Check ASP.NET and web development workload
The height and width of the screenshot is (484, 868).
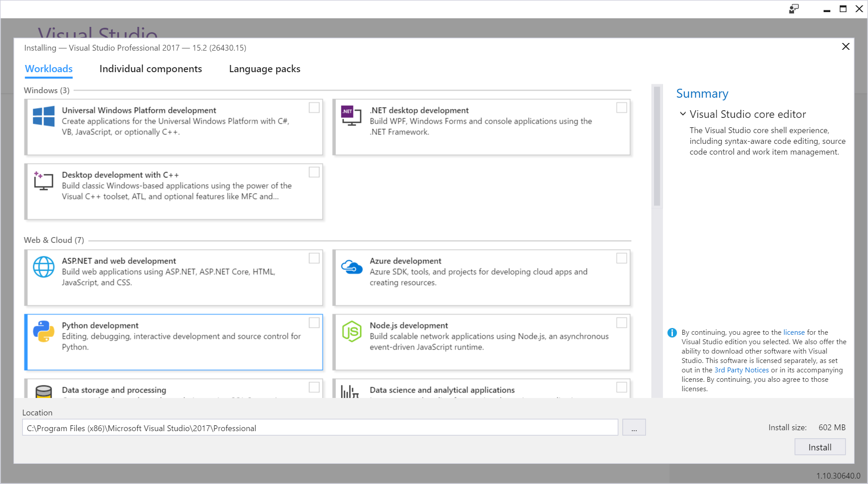(x=314, y=258)
